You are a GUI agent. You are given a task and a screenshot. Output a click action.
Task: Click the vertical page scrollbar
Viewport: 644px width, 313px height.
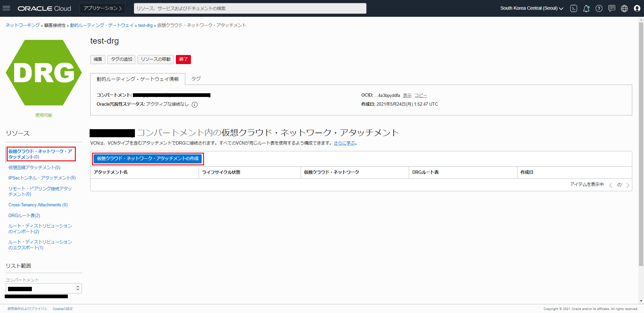(x=641, y=144)
